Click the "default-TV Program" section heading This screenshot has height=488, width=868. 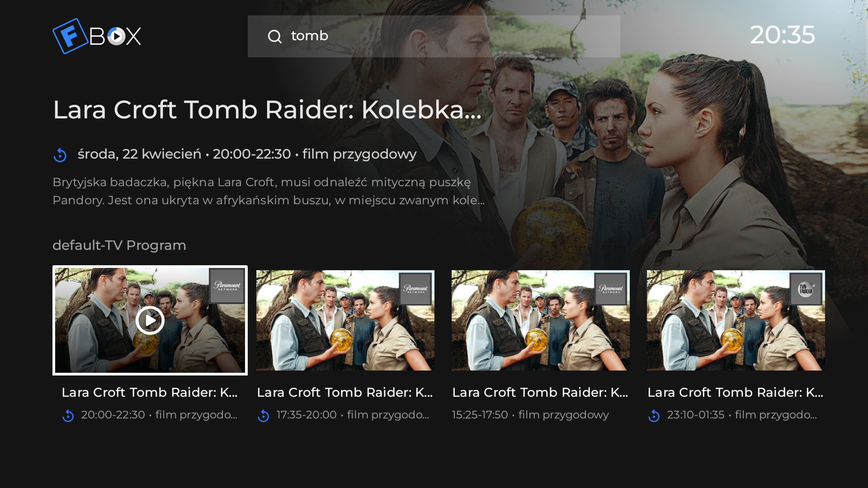[x=119, y=245]
